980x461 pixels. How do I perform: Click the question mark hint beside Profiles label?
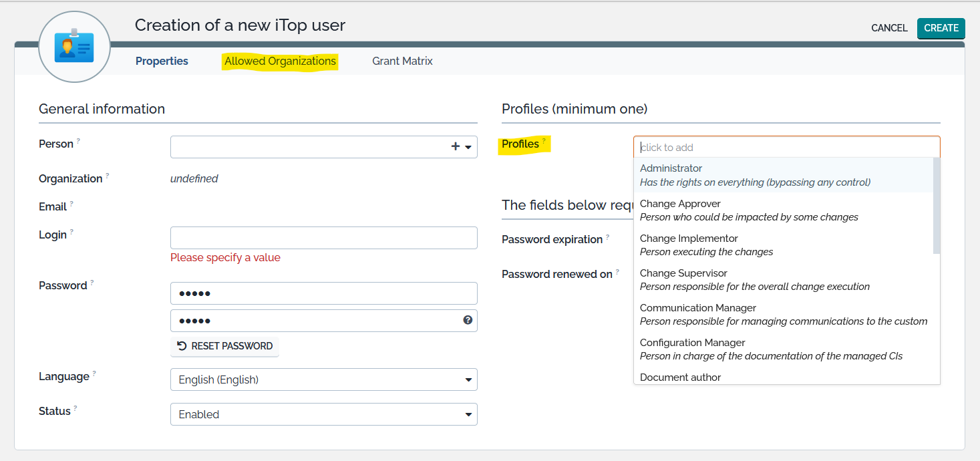[544, 141]
